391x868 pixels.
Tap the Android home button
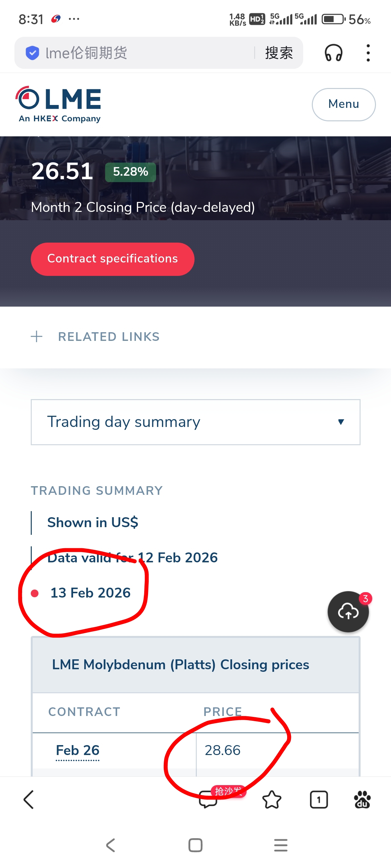click(195, 845)
